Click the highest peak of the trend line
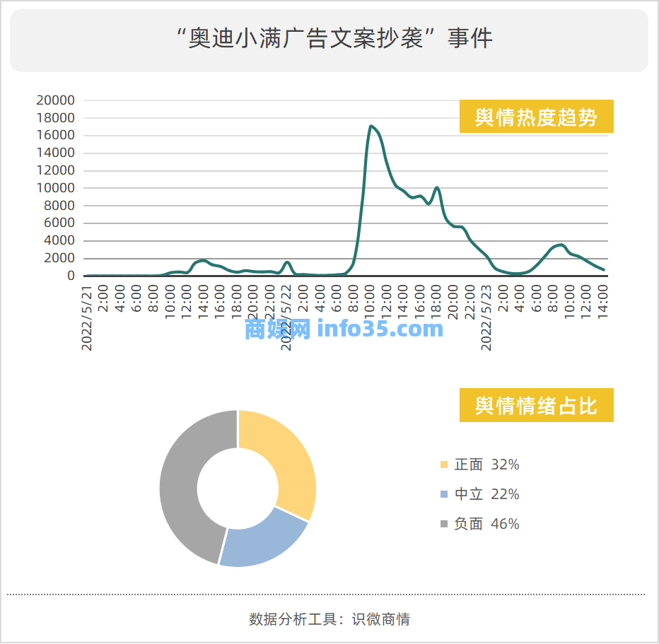Screen dimensions: 659x644 (x=371, y=126)
